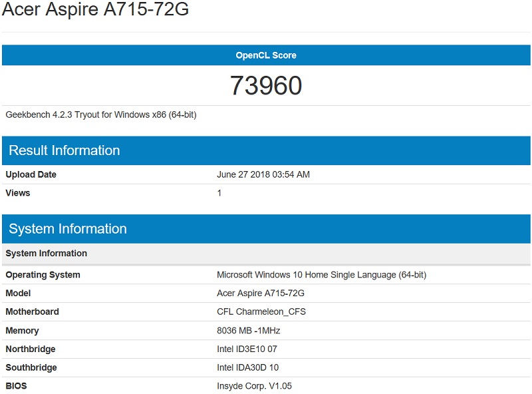Click the Geekbench 4.2.3 Tryout version line
Image resolution: width=532 pixels, height=394 pixels.
click(x=101, y=114)
